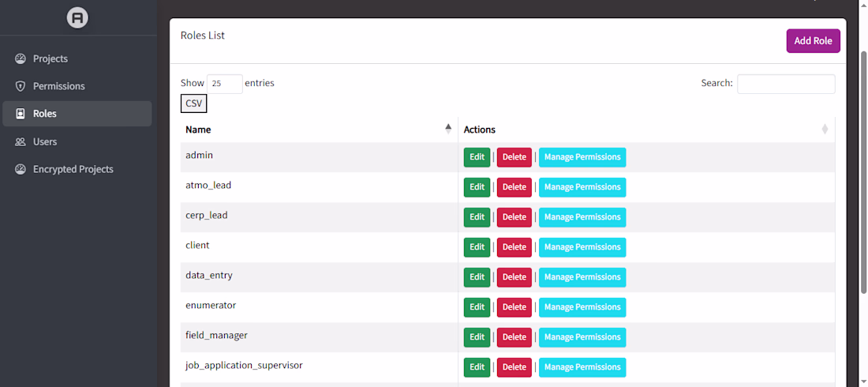Click the page vertical scrollbar

click(x=863, y=172)
